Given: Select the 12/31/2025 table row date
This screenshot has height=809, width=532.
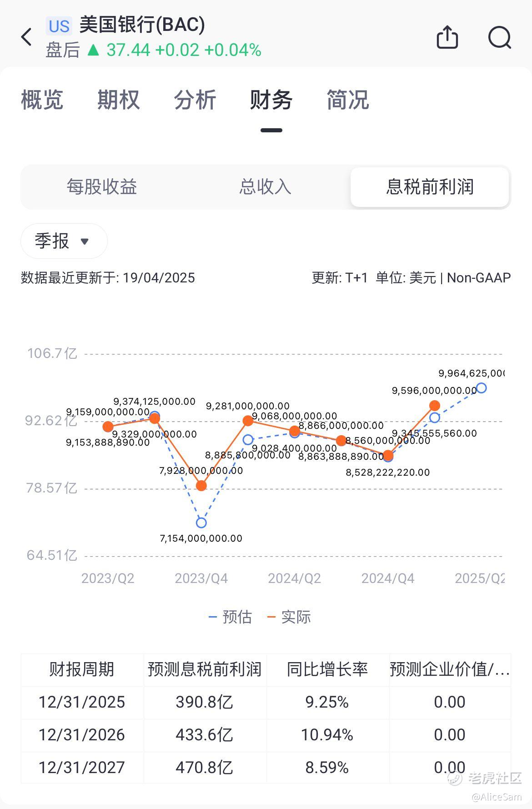Looking at the screenshot, I should 82,702.
